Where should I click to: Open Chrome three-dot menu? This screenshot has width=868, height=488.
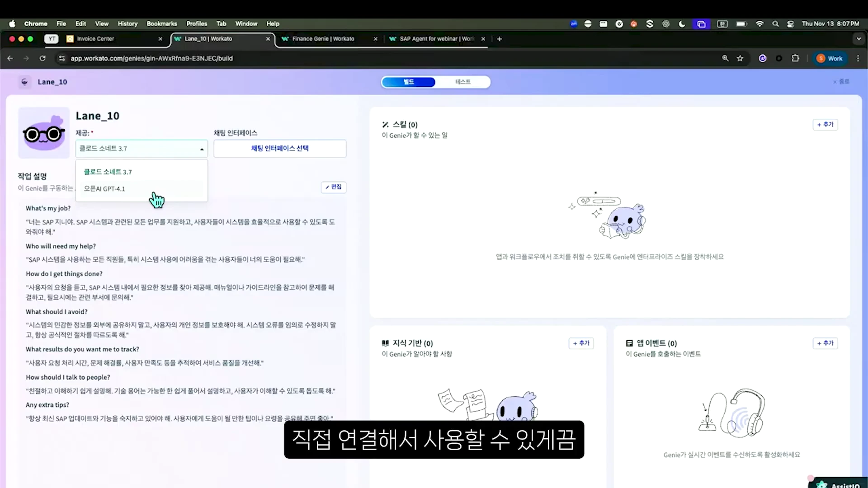(858, 58)
